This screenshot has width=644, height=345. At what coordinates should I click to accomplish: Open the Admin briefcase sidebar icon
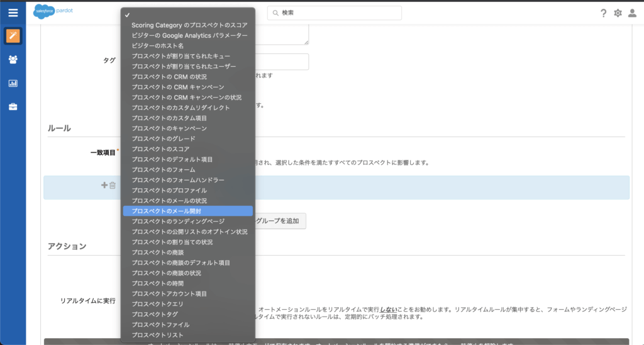[x=13, y=107]
